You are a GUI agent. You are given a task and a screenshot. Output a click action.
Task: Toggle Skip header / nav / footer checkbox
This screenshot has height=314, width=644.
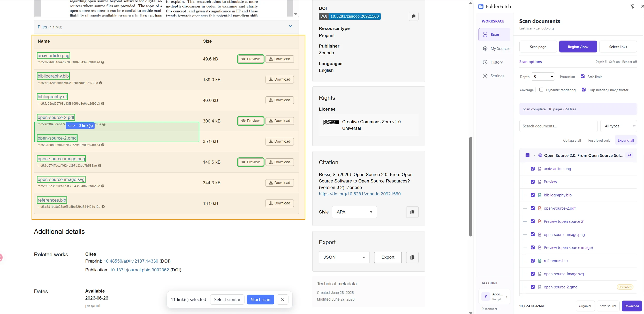(584, 90)
